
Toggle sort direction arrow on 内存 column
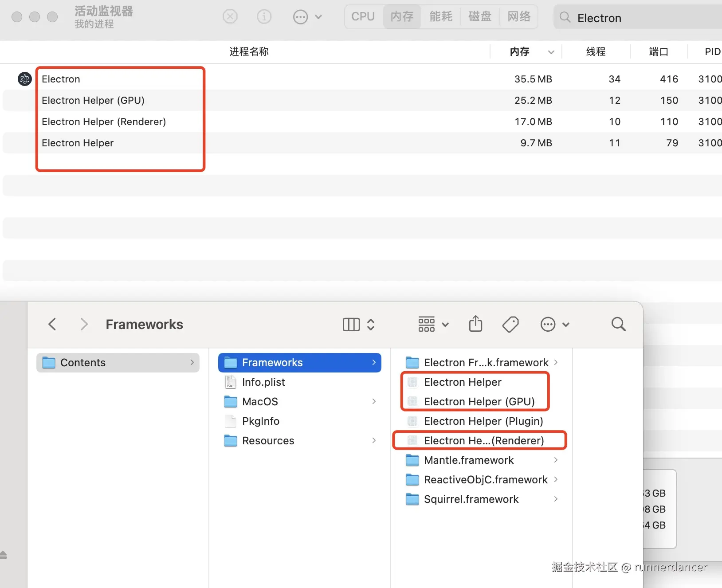coord(551,52)
